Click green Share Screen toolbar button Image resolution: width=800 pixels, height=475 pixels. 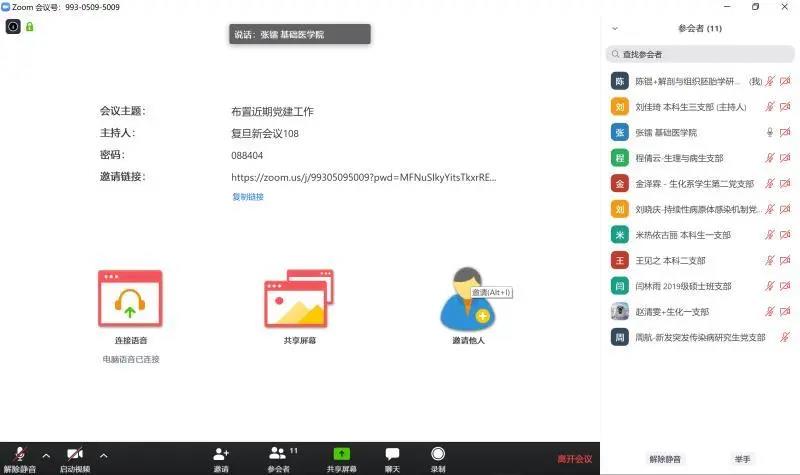click(x=341, y=456)
